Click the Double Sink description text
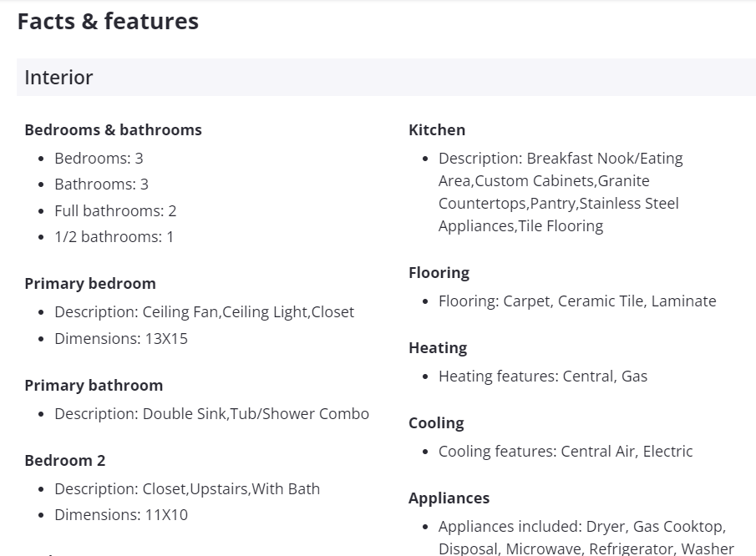The image size is (756, 556). 211,413
